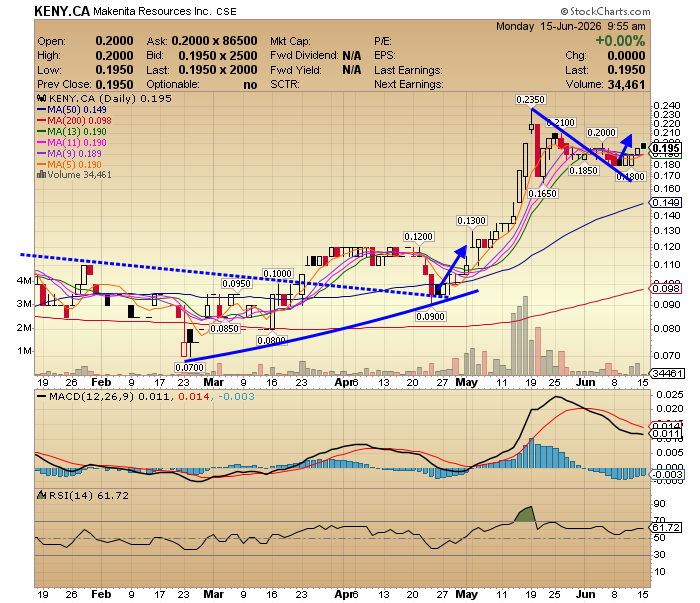Click the 4M volume scale label
This screenshot has width=700, height=603.
point(24,281)
